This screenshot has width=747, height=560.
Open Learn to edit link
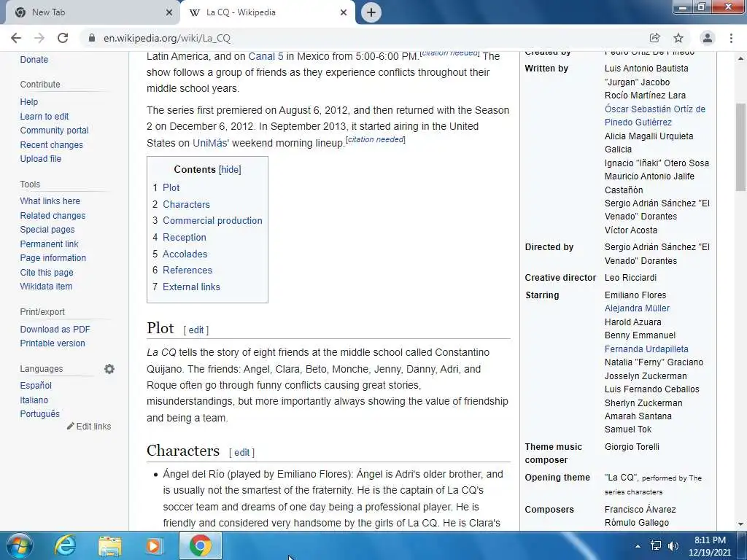point(44,116)
